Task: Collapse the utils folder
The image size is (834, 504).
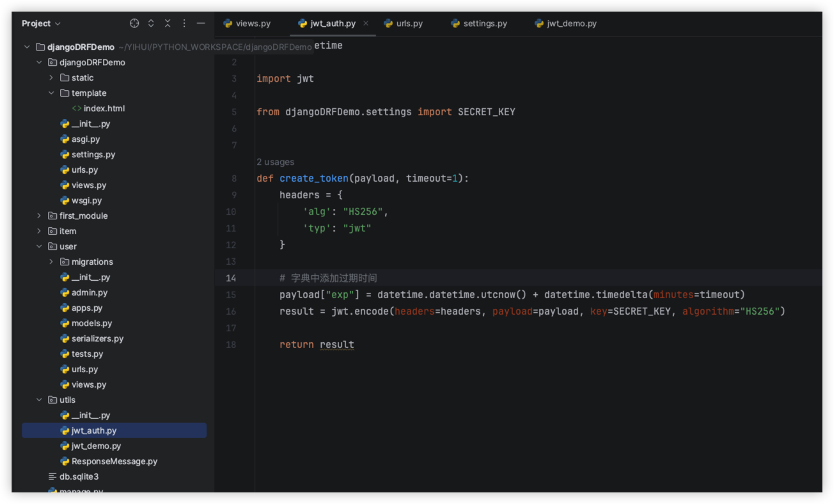Action: tap(39, 400)
